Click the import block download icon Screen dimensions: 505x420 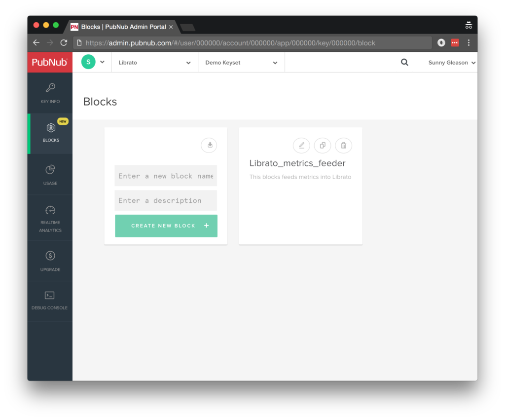click(x=209, y=145)
